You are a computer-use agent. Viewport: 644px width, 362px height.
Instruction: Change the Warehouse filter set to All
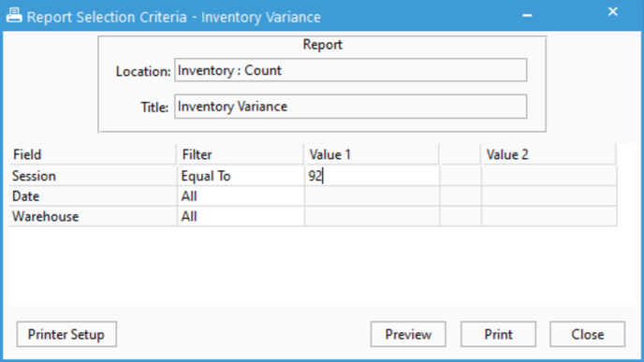click(241, 216)
